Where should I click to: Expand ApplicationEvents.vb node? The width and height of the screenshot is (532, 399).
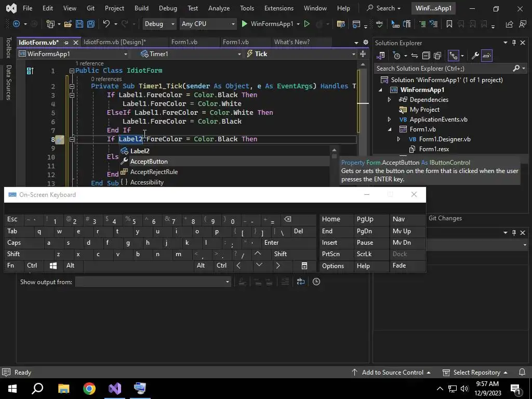389,119
